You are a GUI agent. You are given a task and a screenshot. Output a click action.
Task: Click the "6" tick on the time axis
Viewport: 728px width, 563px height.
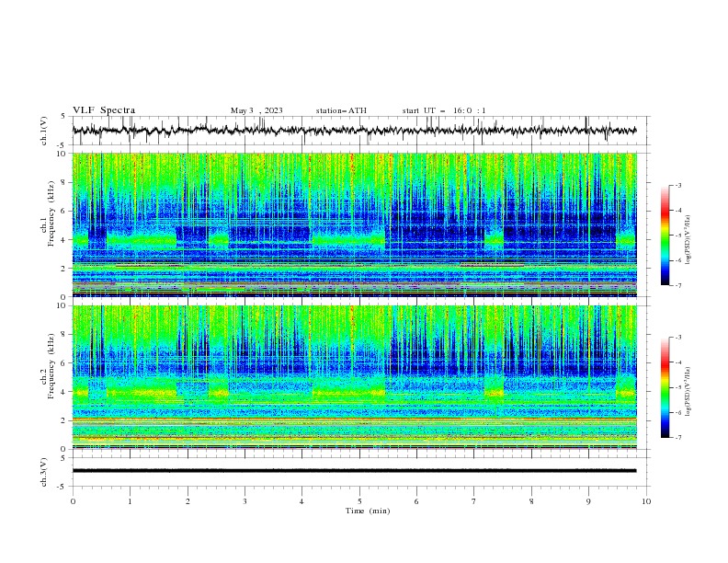(x=416, y=501)
